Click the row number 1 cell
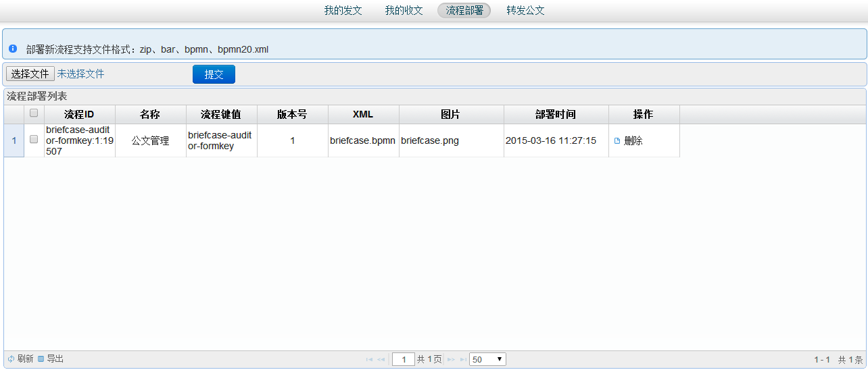Viewport: 868px width, 370px height. point(14,140)
